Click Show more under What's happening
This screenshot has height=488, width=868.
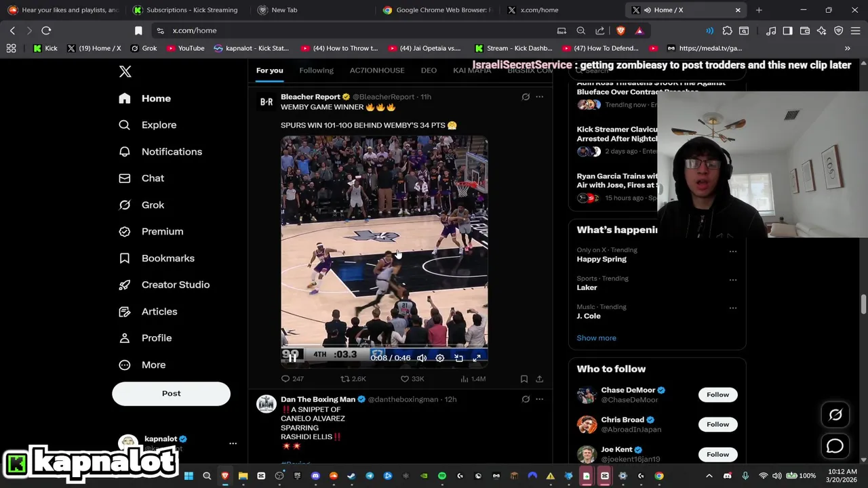597,338
